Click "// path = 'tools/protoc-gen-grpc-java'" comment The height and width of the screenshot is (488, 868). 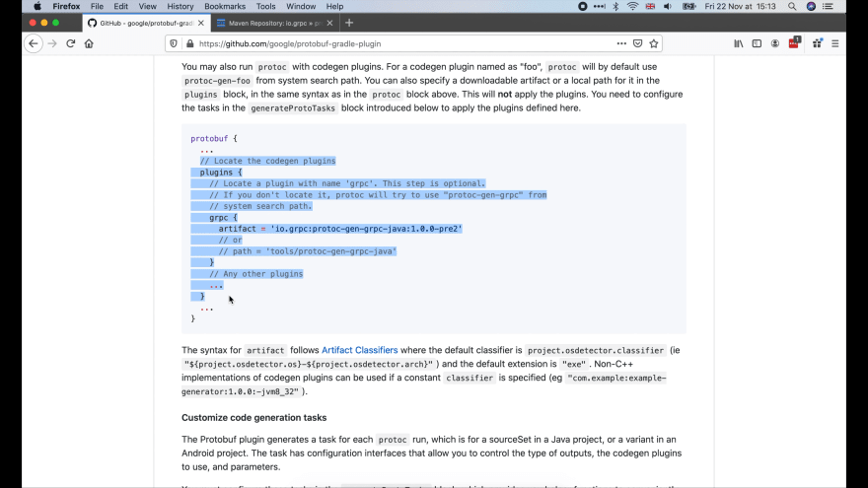pyautogui.click(x=307, y=251)
